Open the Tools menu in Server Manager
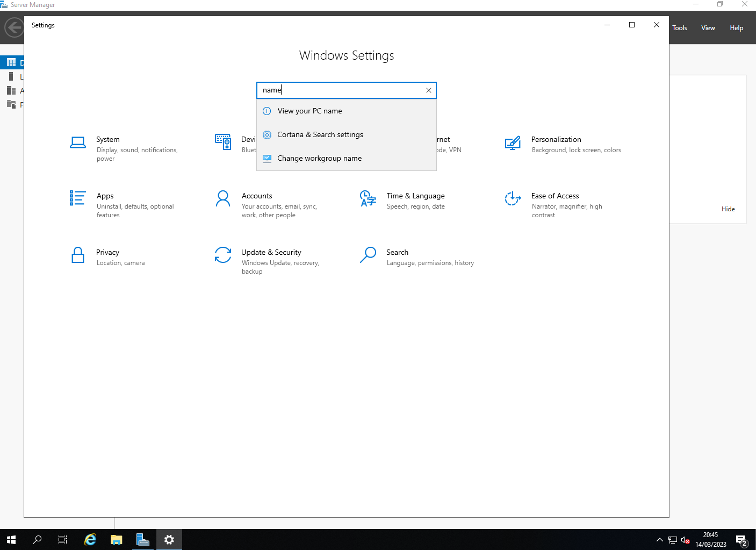Image resolution: width=756 pixels, height=550 pixels. (x=679, y=28)
